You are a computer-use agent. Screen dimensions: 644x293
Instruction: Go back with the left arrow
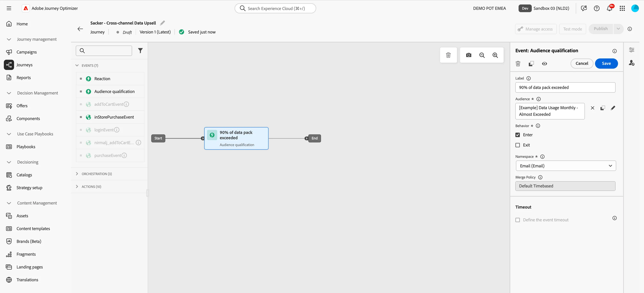(80, 29)
